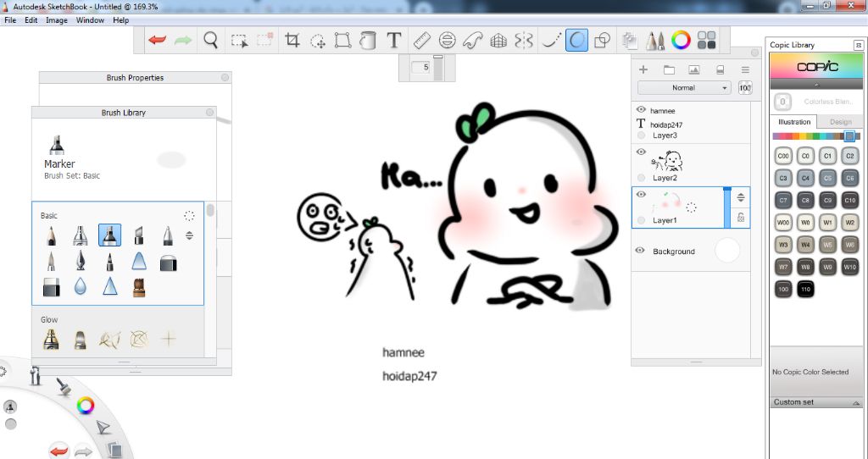Choose the Quick Transform tool

(318, 41)
